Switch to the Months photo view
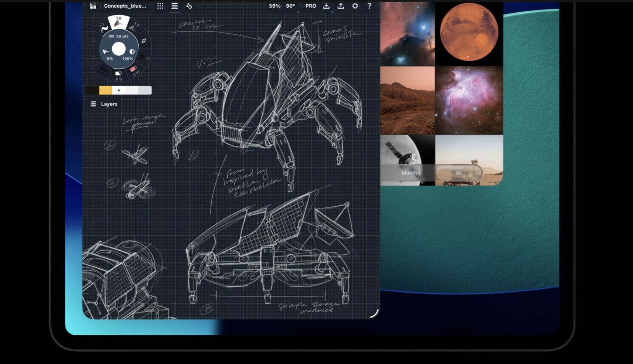The height and width of the screenshot is (364, 633). (x=410, y=173)
